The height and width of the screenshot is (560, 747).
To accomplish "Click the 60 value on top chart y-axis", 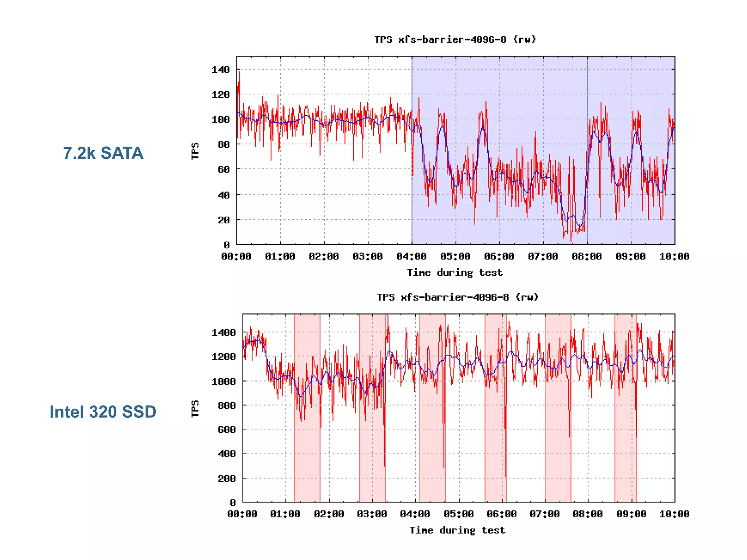I will [x=224, y=169].
